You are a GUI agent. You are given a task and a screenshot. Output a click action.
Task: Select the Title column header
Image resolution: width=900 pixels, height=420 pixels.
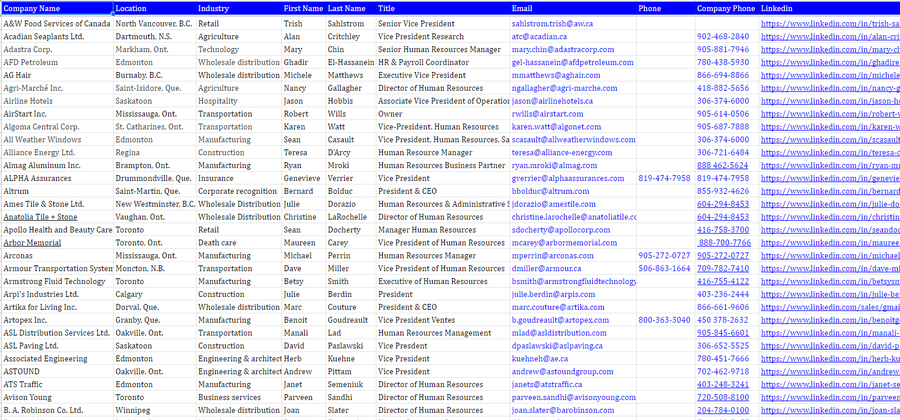coord(443,9)
